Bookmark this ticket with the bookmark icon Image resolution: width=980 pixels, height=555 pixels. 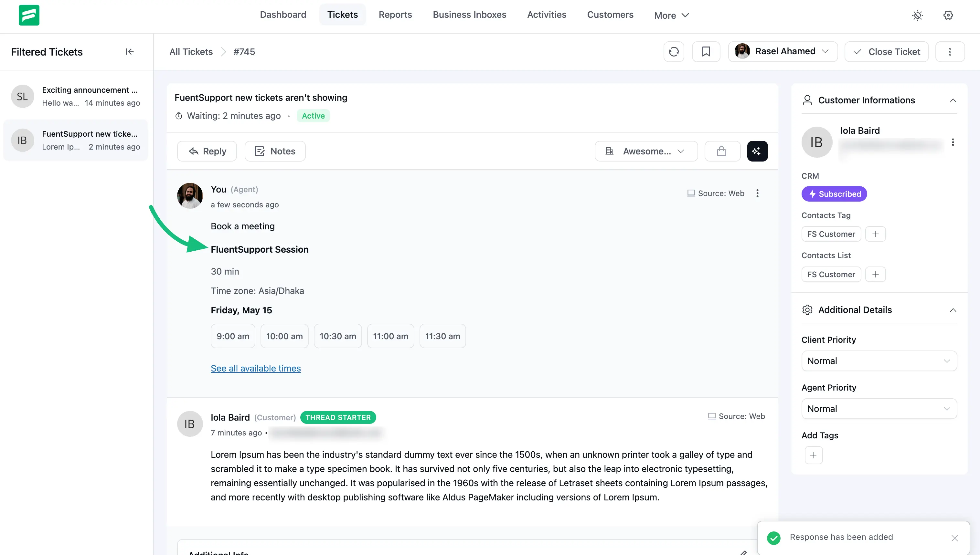(x=706, y=51)
